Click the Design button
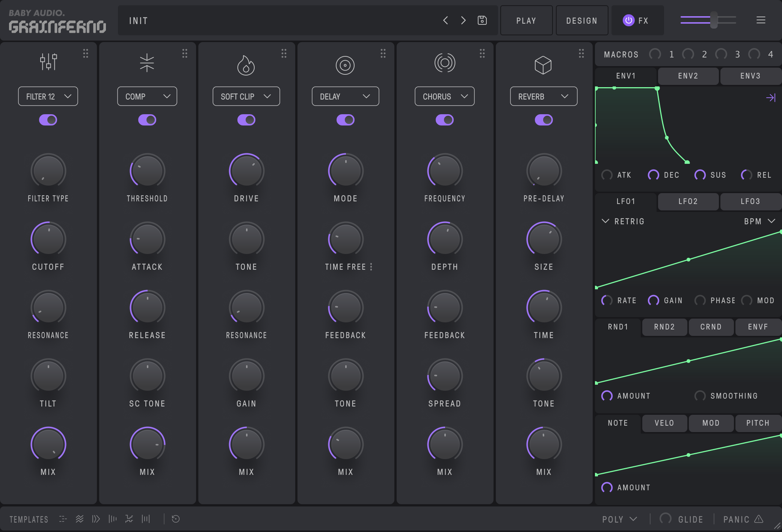Screen dimensions: 782x532 tap(581, 21)
